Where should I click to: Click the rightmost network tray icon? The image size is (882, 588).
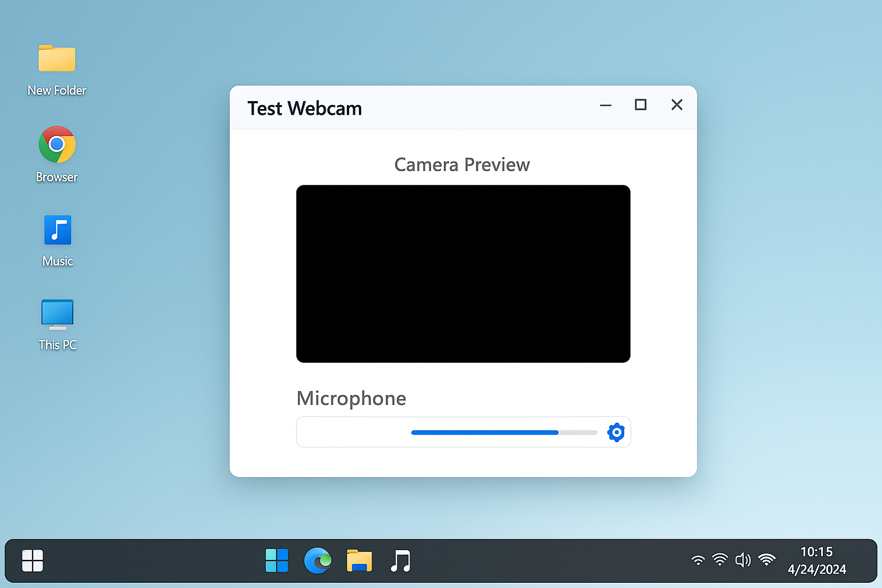click(767, 560)
